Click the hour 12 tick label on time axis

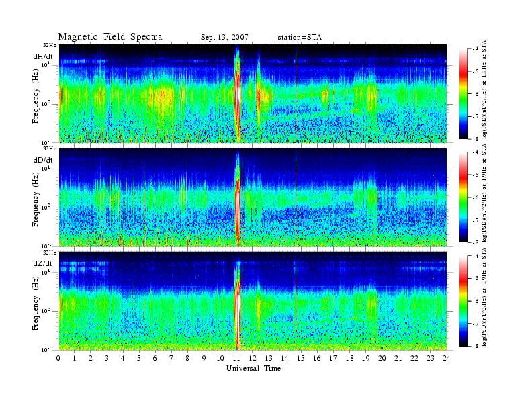[x=253, y=358]
